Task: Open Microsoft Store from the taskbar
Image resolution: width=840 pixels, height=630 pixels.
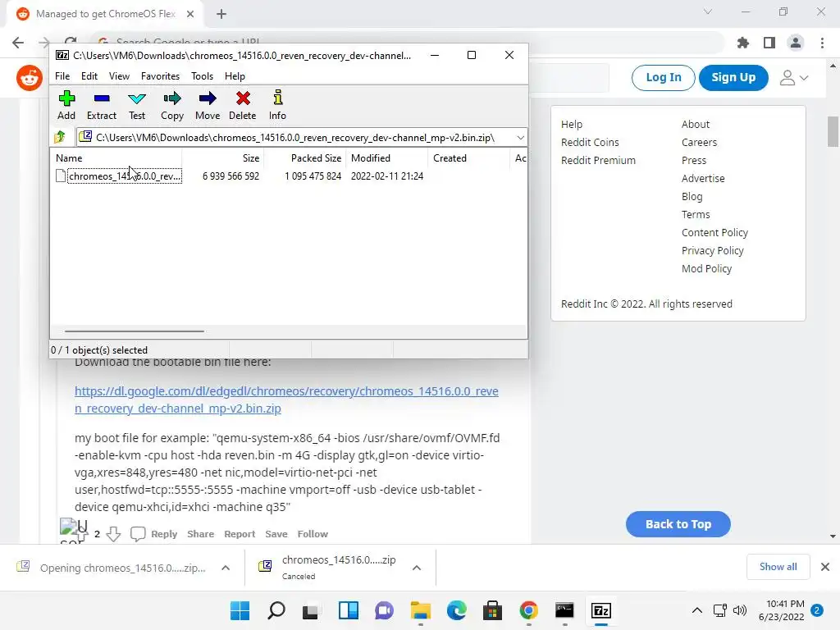Action: 492,610
